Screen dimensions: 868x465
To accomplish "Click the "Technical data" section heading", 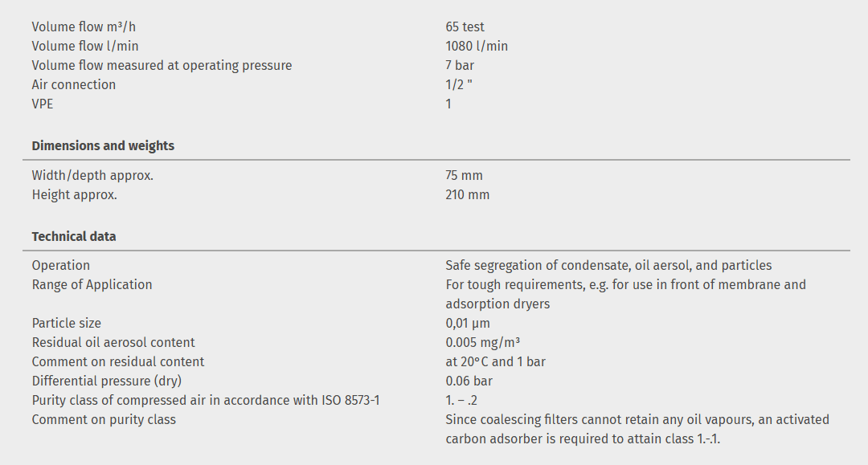I will point(74,236).
